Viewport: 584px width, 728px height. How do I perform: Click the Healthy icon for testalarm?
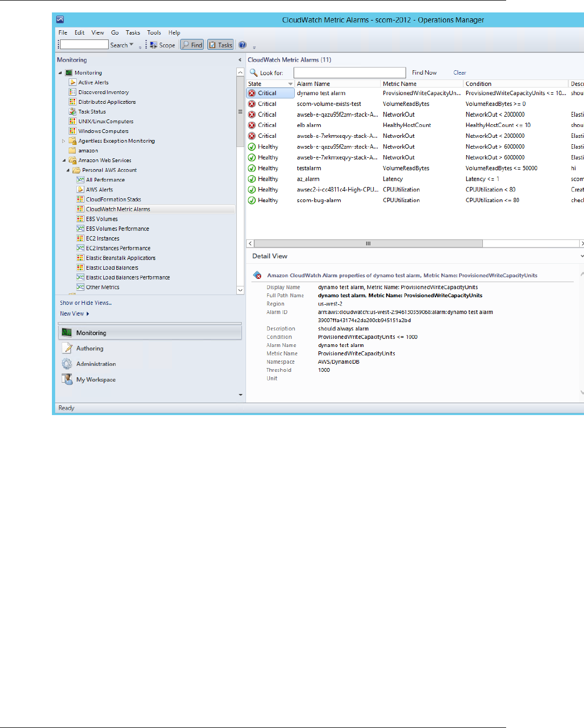pyautogui.click(x=252, y=168)
